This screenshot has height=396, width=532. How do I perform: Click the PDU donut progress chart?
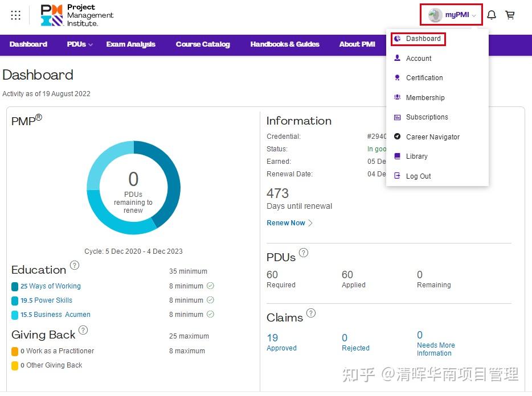134,188
